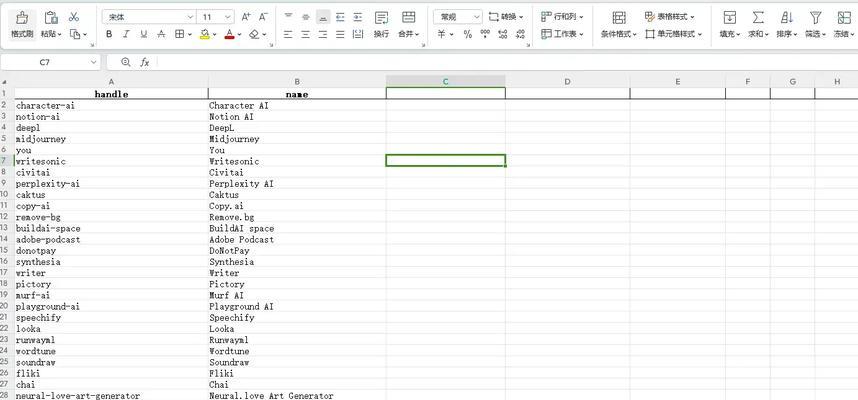Click the Sort (排序) button
The image size is (858, 400).
[787, 24]
